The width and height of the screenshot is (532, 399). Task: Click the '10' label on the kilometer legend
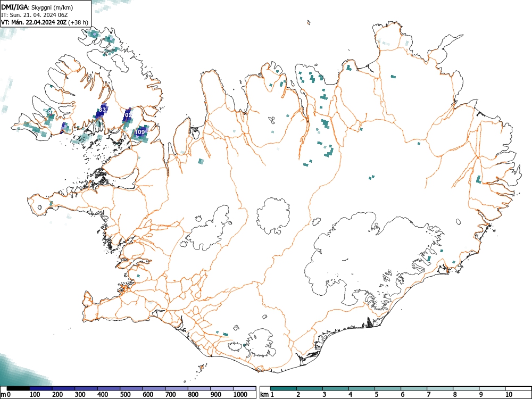(508, 395)
